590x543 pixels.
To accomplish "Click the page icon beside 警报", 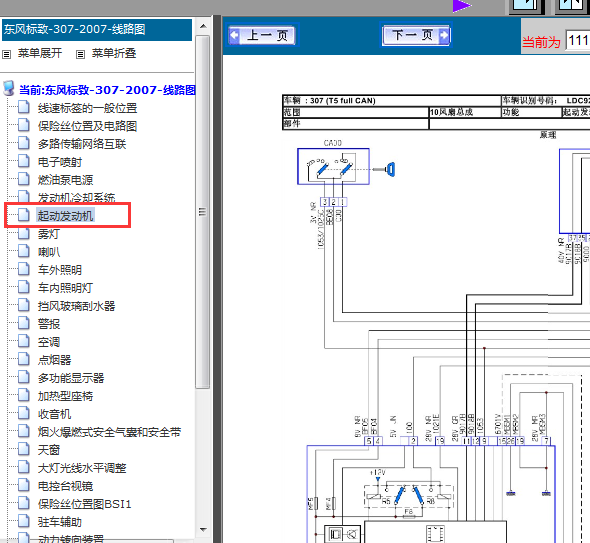I will (24, 323).
